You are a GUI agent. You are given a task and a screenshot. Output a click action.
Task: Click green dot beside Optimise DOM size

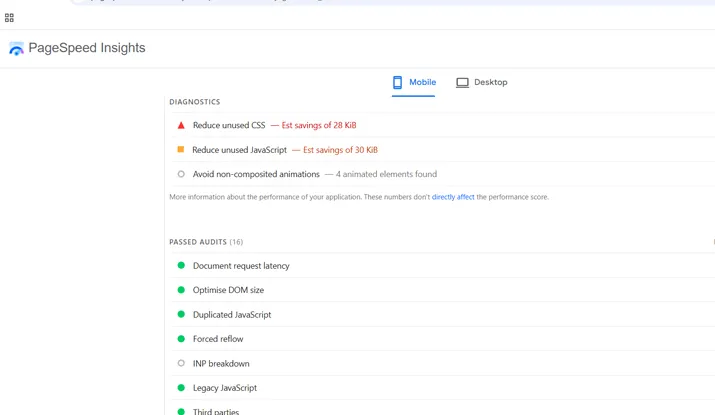(x=181, y=290)
